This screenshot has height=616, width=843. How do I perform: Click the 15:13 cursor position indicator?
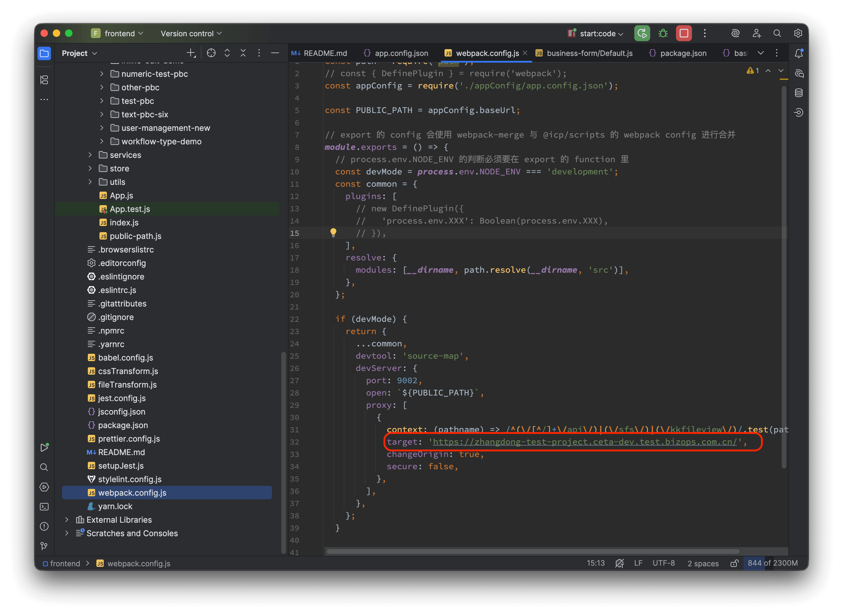coord(596,563)
